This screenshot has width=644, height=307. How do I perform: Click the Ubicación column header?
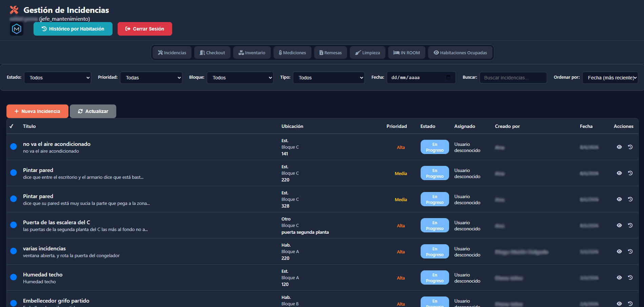pyautogui.click(x=292, y=126)
